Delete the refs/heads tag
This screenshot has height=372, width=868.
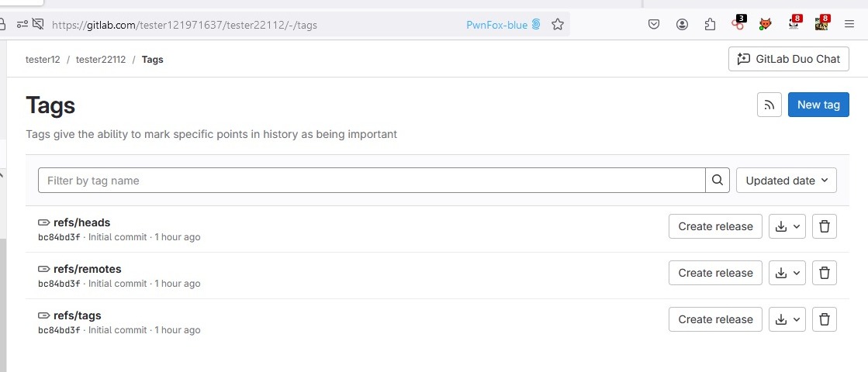tap(825, 226)
